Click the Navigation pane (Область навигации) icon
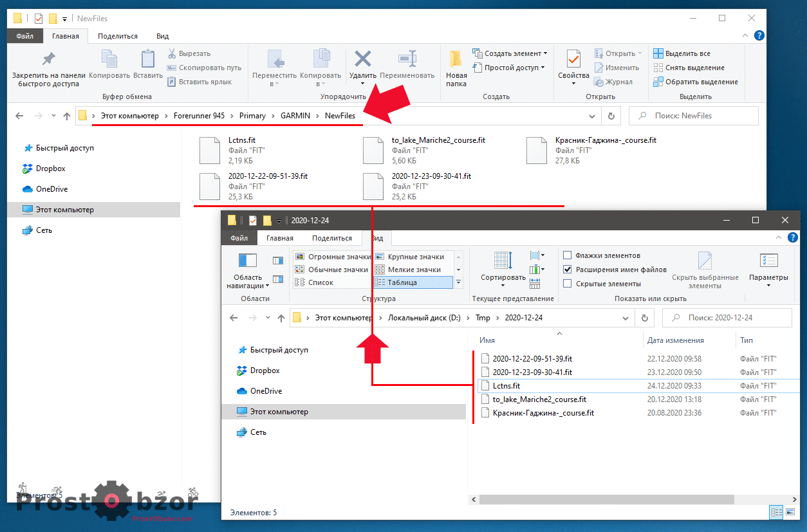 coord(248,261)
